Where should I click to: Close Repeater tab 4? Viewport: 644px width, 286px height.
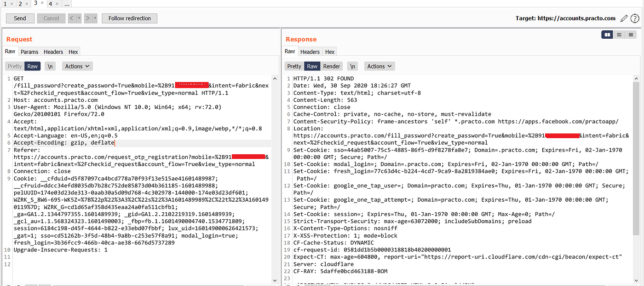coord(57,4)
